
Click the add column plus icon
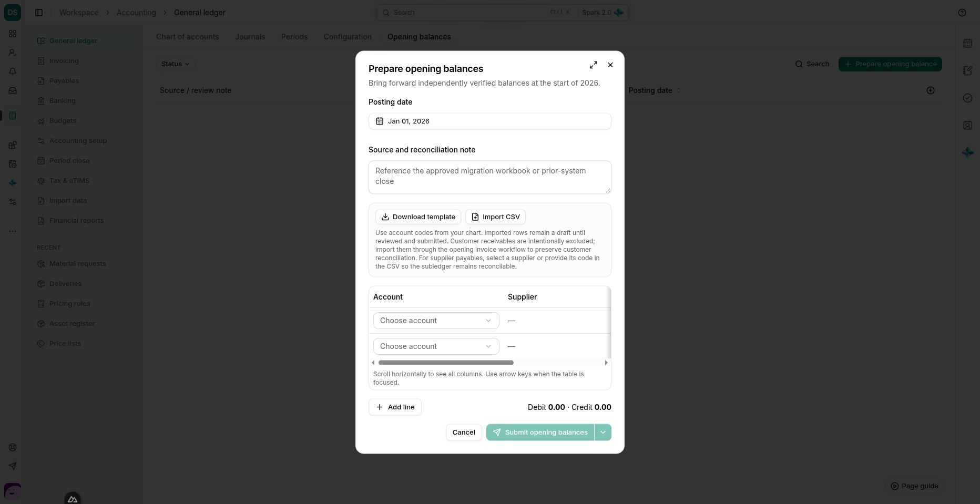click(931, 90)
